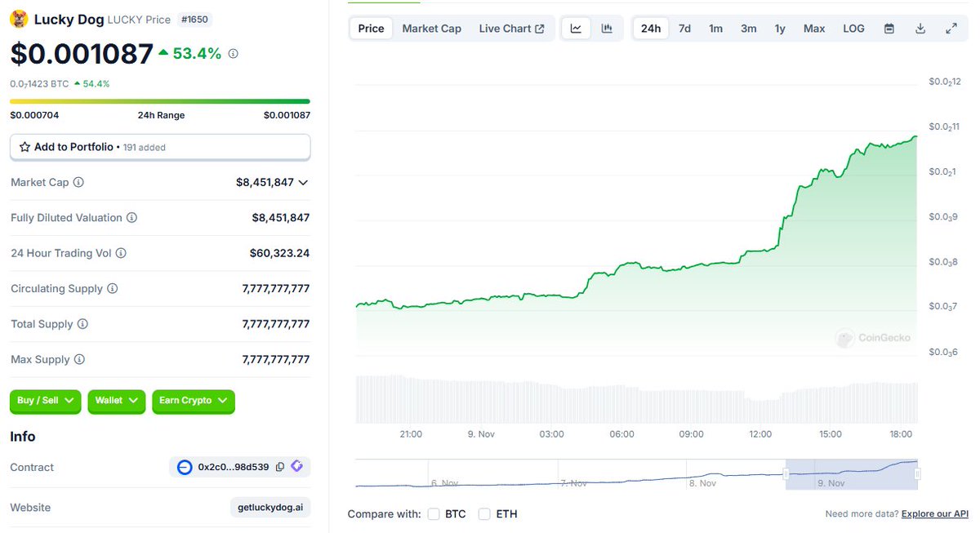980x533 pixels.
Task: Click the left handle of the range navigator
Action: [x=786, y=473]
